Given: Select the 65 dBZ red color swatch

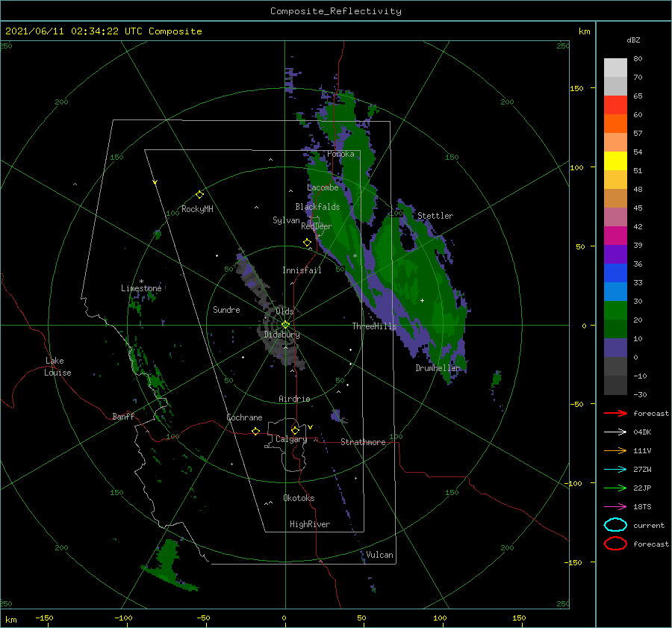Looking at the screenshot, I should tap(615, 105).
